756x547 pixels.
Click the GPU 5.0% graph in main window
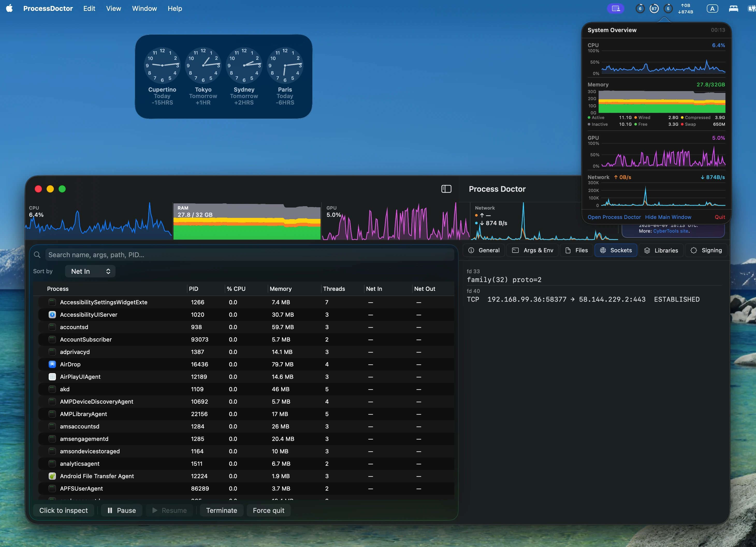(x=396, y=221)
